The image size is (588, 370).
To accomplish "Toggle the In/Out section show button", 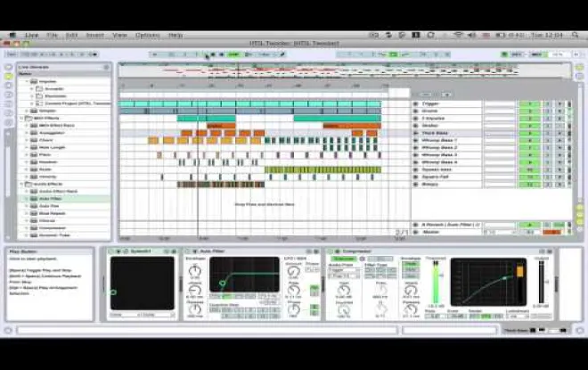I will (580, 207).
